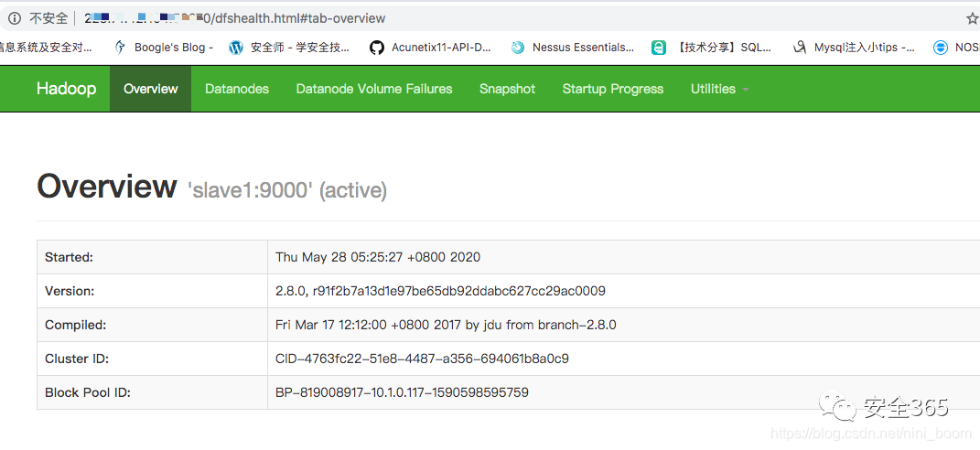Screen dimensions: 980x450
Task: Open the information security bookmark at far left
Action: (46, 48)
